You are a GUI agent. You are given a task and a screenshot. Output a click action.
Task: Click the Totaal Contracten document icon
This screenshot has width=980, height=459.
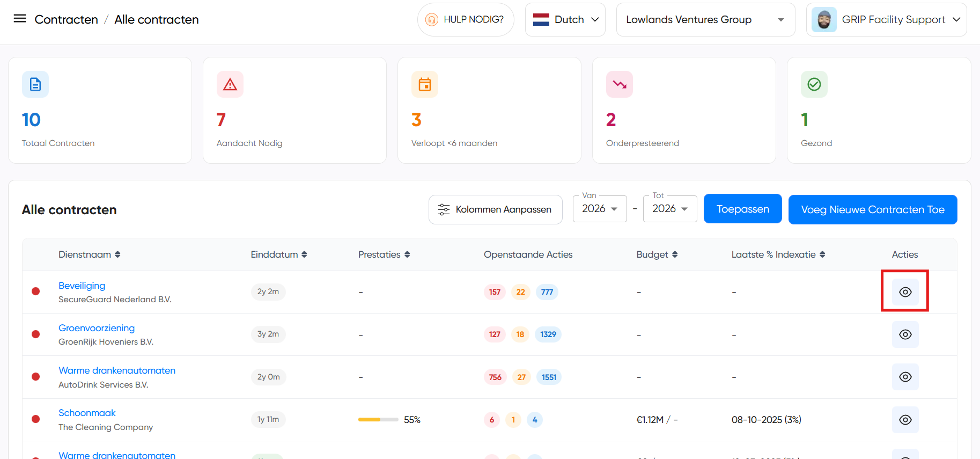[35, 84]
